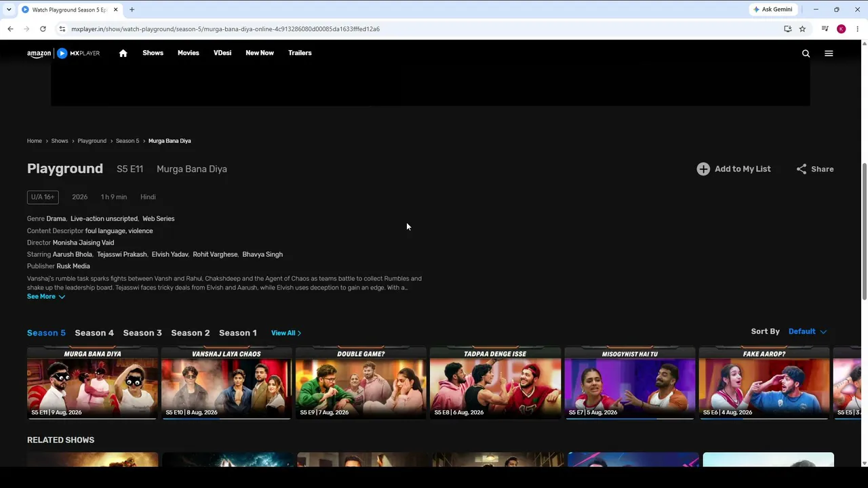This screenshot has width=868, height=488.
Task: Click View All seasons link
Action: point(286,333)
